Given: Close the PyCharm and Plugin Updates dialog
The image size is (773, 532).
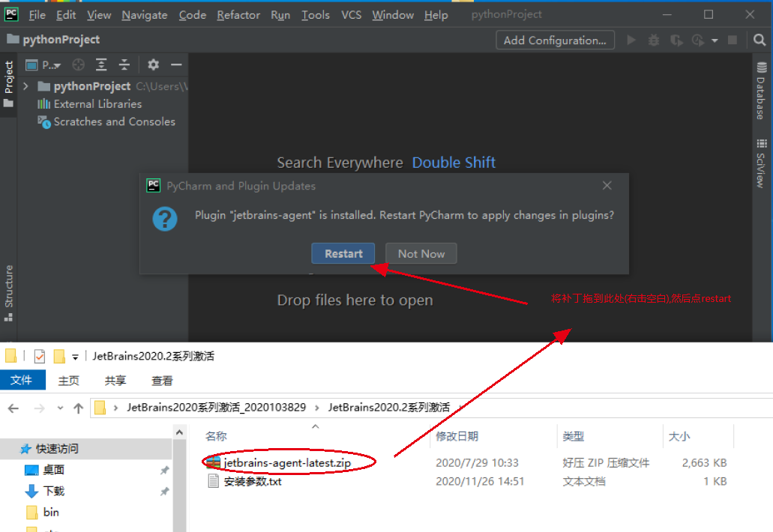Looking at the screenshot, I should [607, 186].
